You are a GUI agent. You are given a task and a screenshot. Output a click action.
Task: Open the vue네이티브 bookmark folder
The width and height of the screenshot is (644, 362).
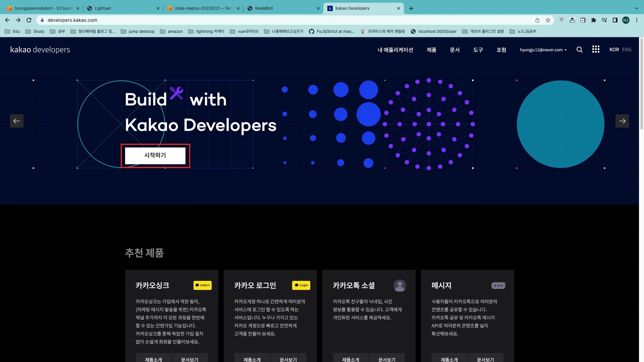(x=244, y=32)
